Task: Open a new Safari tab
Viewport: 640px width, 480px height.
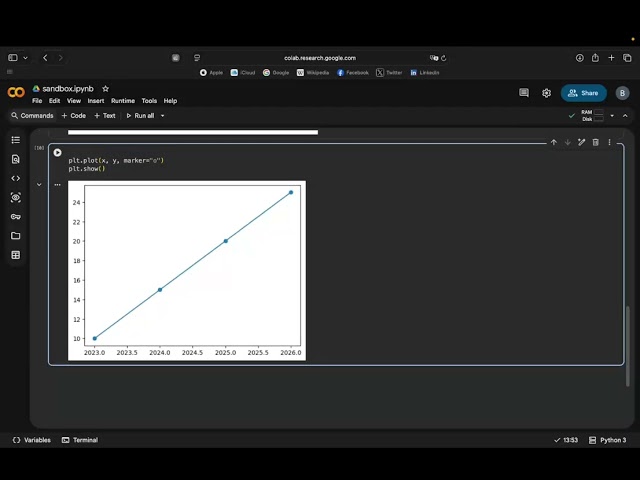Action: coord(611,58)
